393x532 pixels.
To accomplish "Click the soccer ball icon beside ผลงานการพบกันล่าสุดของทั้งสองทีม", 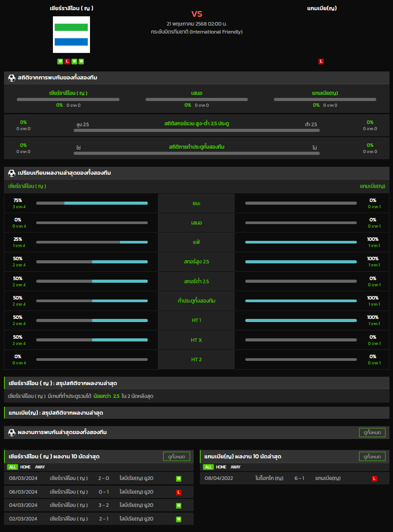I will (x=12, y=432).
